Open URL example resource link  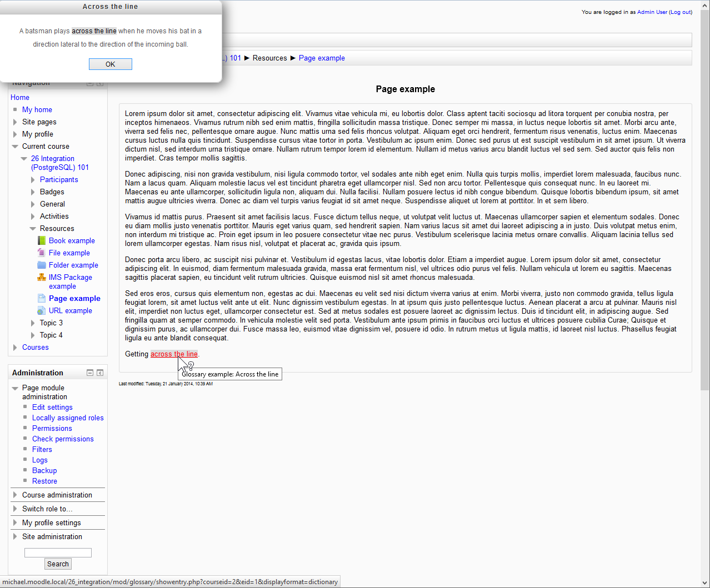[x=71, y=310]
